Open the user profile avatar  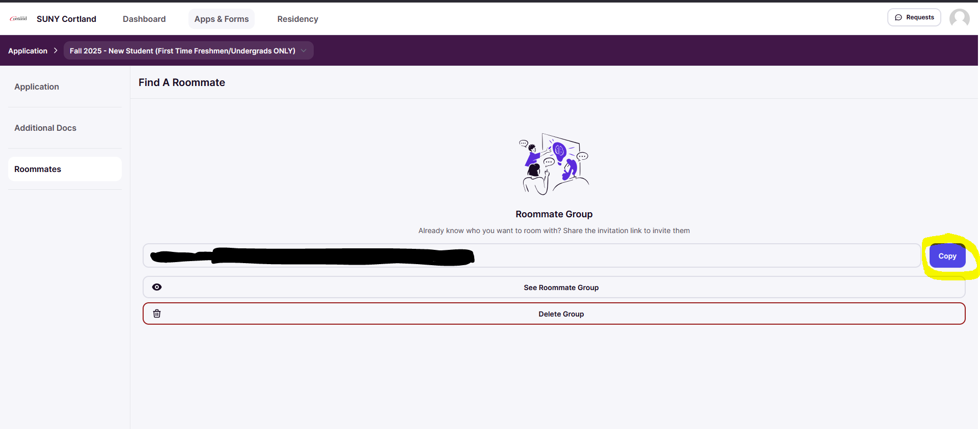[959, 18]
